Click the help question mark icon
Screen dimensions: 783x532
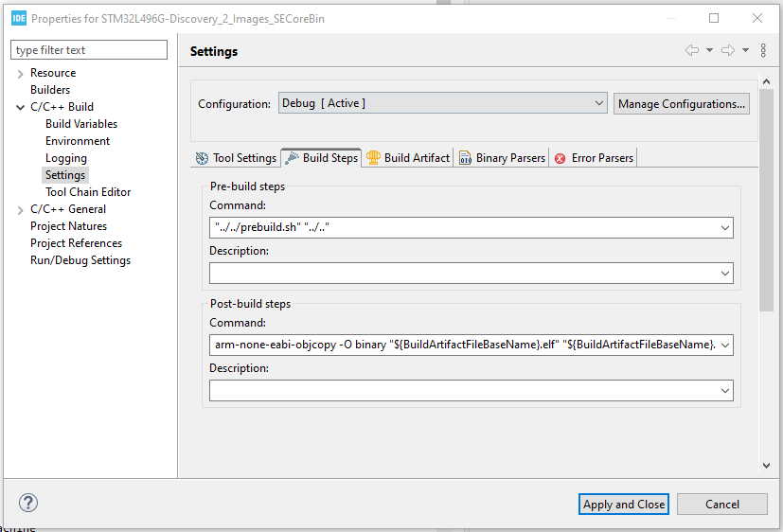pos(28,503)
